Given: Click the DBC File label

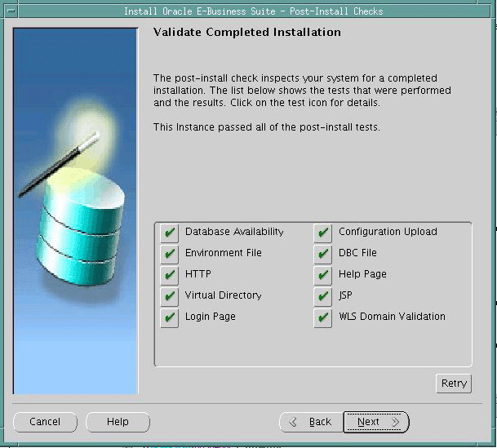Looking at the screenshot, I should click(x=357, y=253).
